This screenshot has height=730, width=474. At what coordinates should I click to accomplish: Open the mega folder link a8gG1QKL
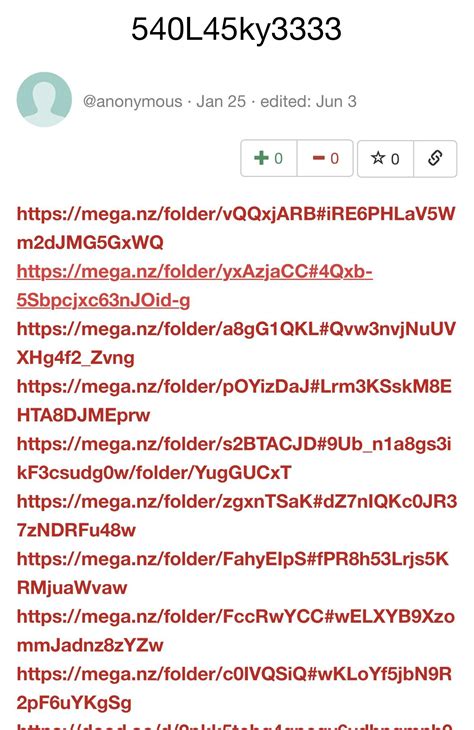[236, 343]
